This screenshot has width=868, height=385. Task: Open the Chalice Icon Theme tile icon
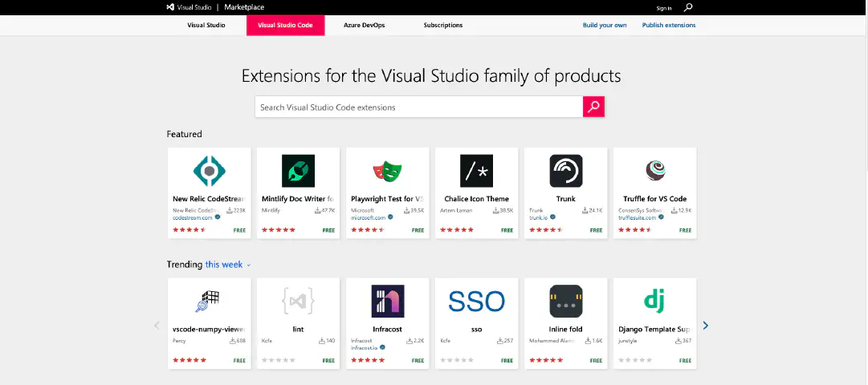(476, 171)
